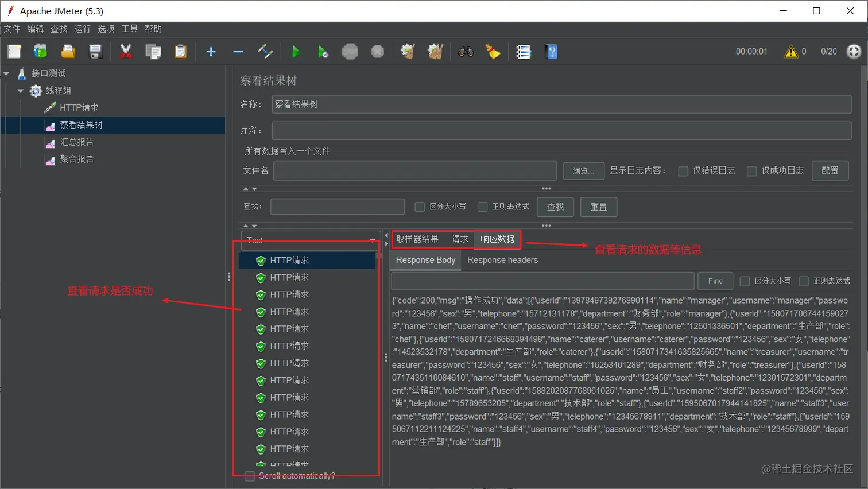Save the test plan via floppy icon

pos(95,52)
